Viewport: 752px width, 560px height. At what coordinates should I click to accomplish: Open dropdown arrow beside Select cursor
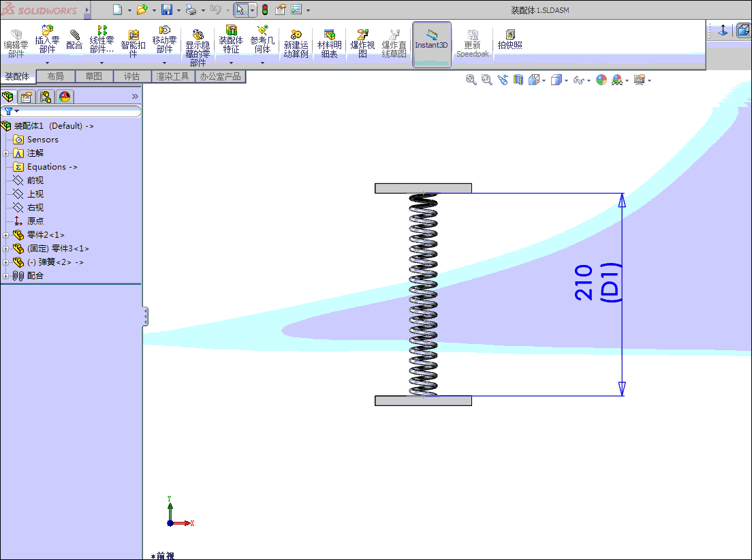[x=252, y=10]
